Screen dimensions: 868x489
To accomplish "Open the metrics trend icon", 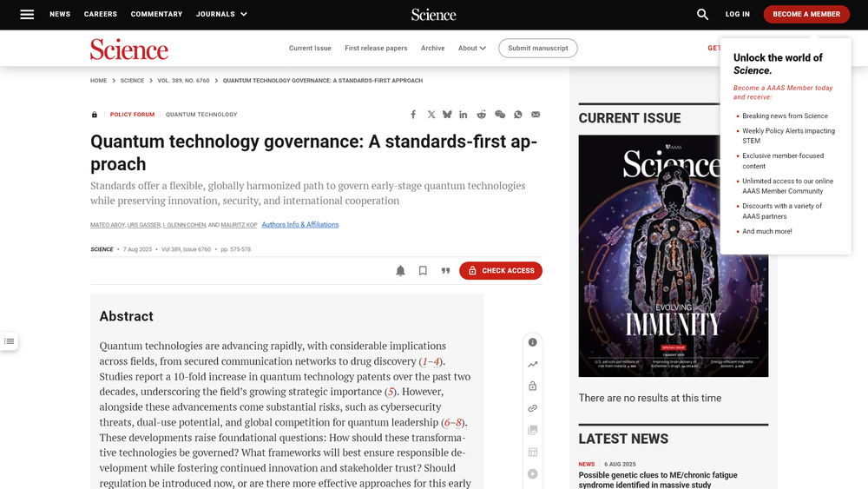I will [533, 365].
